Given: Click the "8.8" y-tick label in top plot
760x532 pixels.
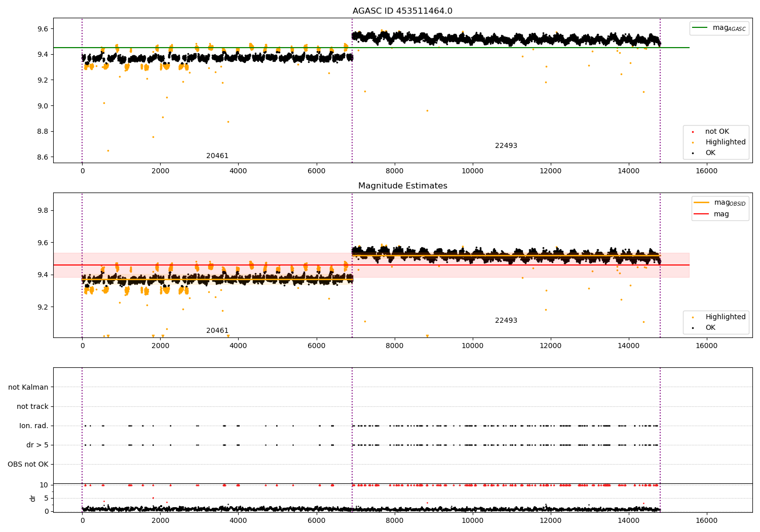Looking at the screenshot, I should click(x=43, y=132).
